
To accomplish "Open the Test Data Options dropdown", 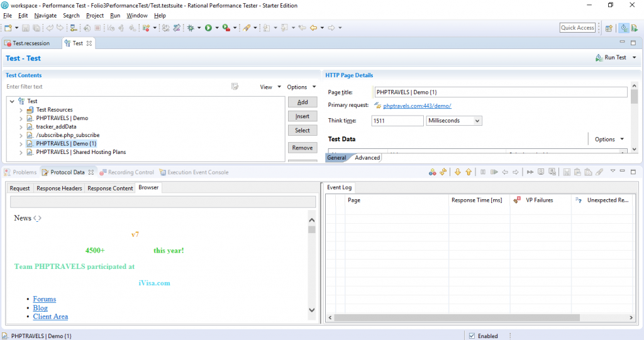I will click(x=609, y=139).
